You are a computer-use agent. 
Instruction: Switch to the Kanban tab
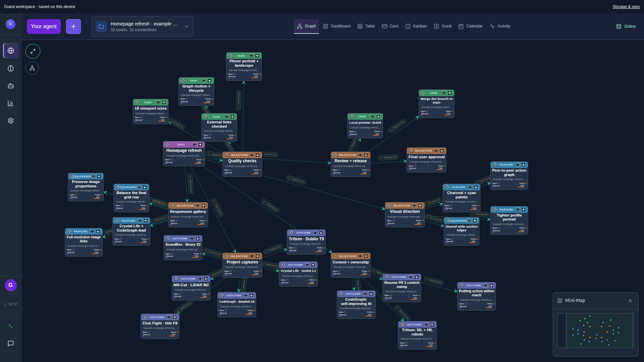click(416, 26)
